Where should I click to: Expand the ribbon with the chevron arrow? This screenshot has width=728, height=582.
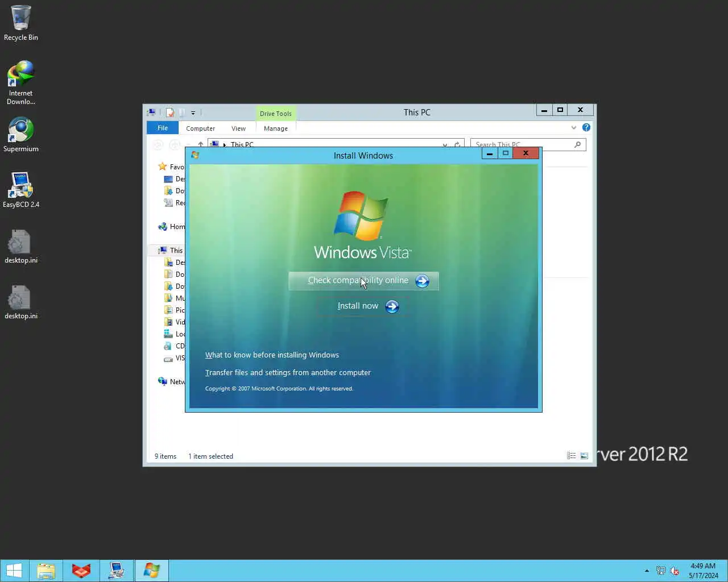pos(573,128)
